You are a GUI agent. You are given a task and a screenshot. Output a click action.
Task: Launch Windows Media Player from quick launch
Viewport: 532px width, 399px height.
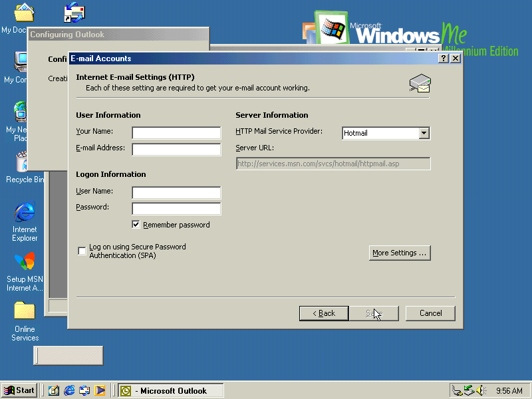click(100, 390)
